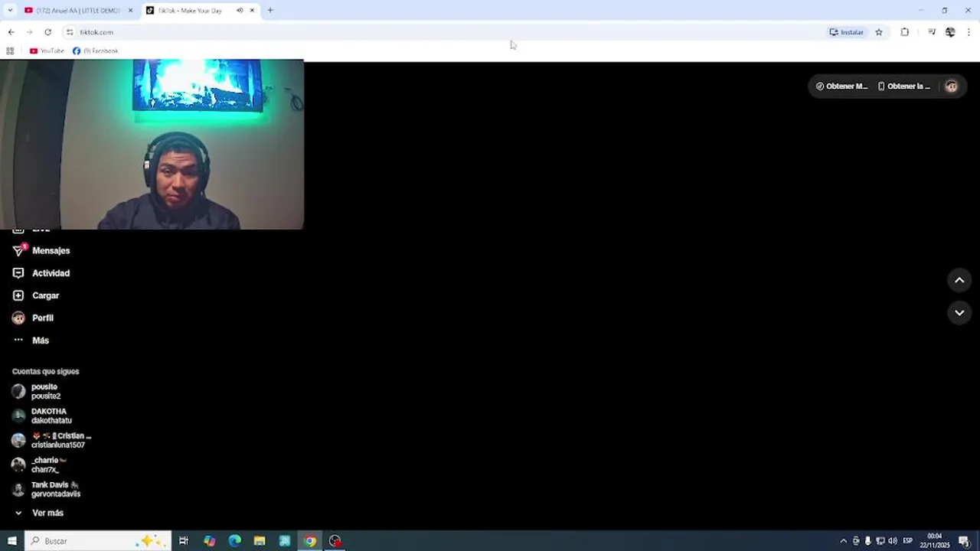The width and height of the screenshot is (980, 551).
Task: Open the Más menu in sidebar
Action: click(x=31, y=341)
